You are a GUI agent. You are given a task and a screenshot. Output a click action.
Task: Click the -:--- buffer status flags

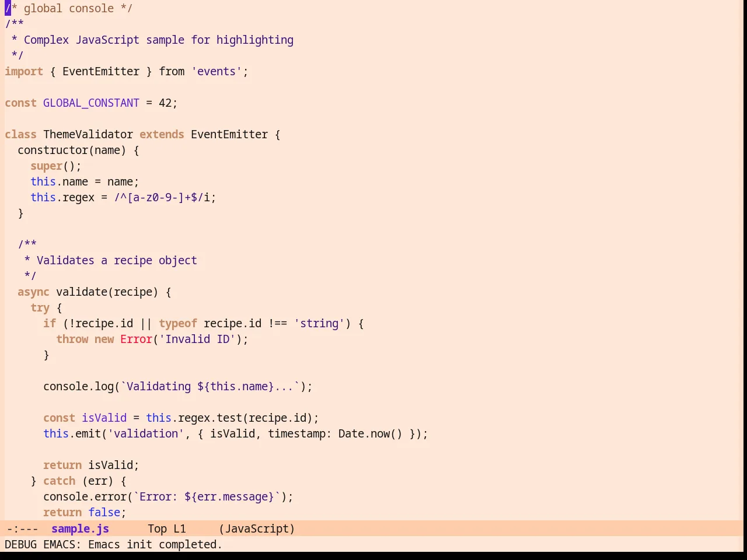(x=22, y=528)
